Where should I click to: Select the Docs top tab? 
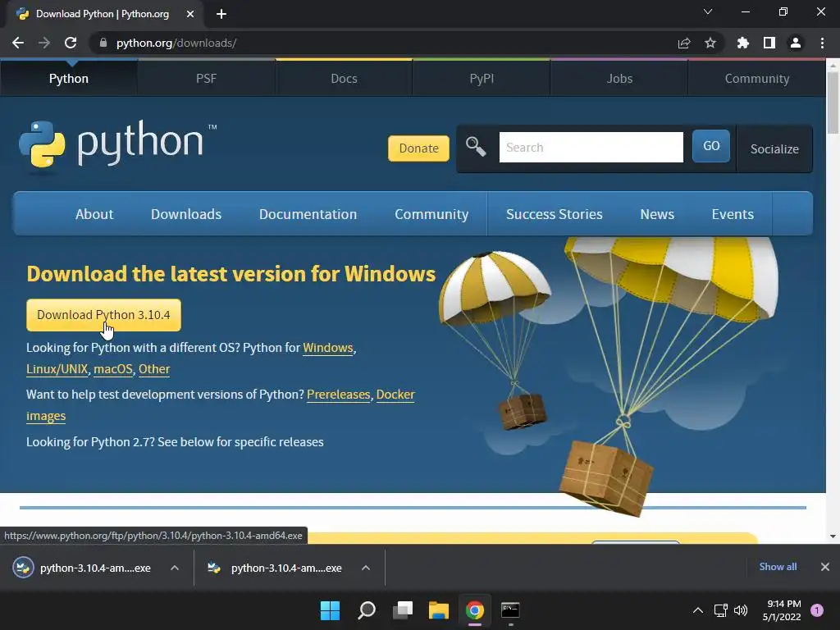(x=344, y=79)
